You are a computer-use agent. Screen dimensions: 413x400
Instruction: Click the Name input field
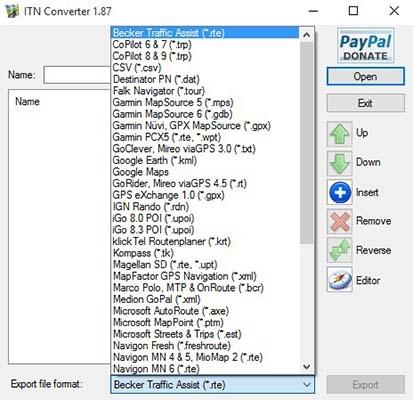tap(77, 75)
